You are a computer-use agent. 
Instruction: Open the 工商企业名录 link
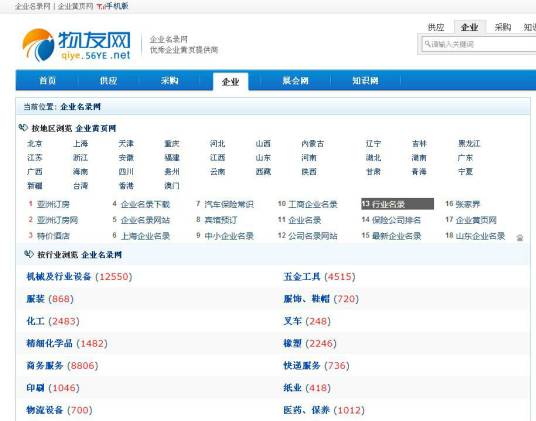tap(313, 204)
